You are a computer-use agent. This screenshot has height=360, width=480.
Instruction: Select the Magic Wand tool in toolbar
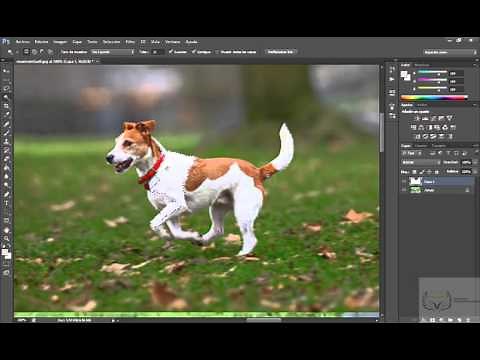pyautogui.click(x=6, y=97)
